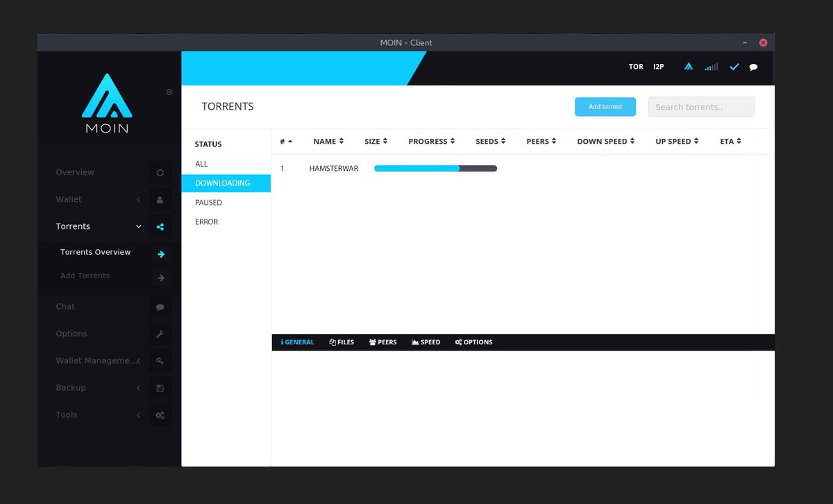Click the Overview circle icon in sidebar
This screenshot has width=833, height=504.
160,172
